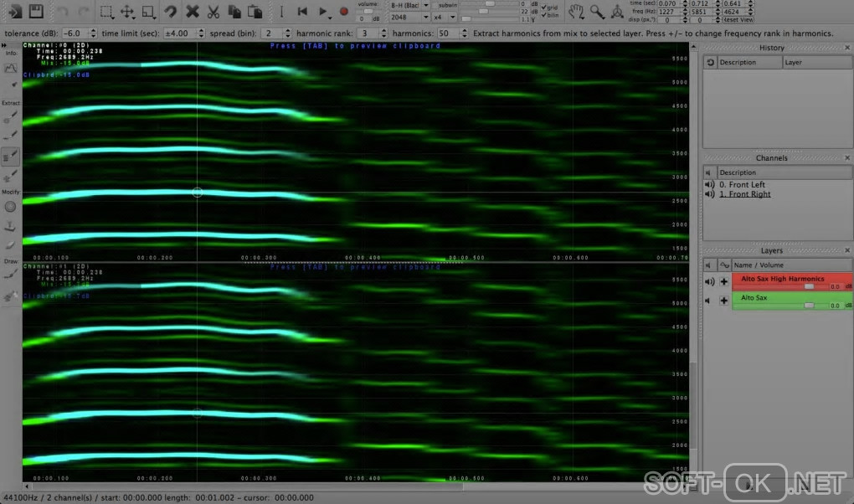This screenshot has height=504, width=854.
Task: Select the rectangular selection tool
Action: [x=106, y=12]
